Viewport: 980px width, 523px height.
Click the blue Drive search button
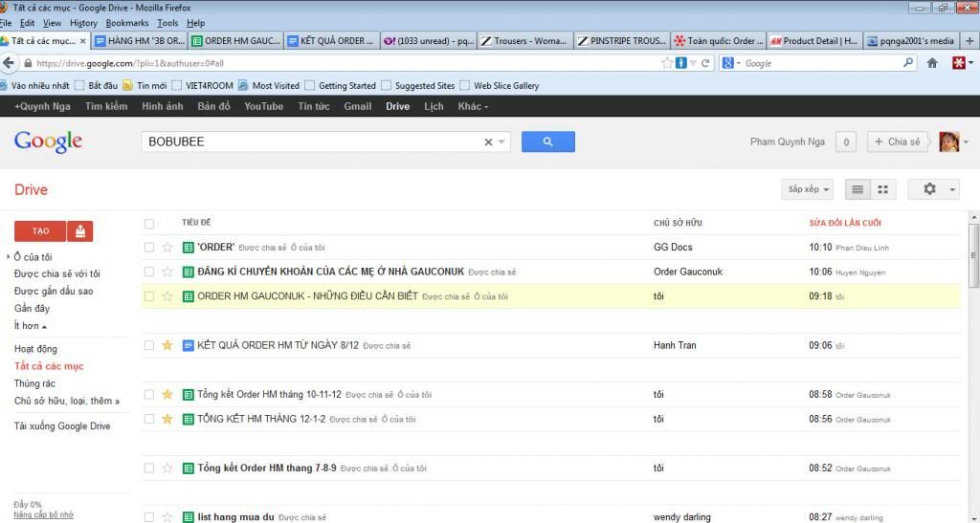(x=547, y=142)
